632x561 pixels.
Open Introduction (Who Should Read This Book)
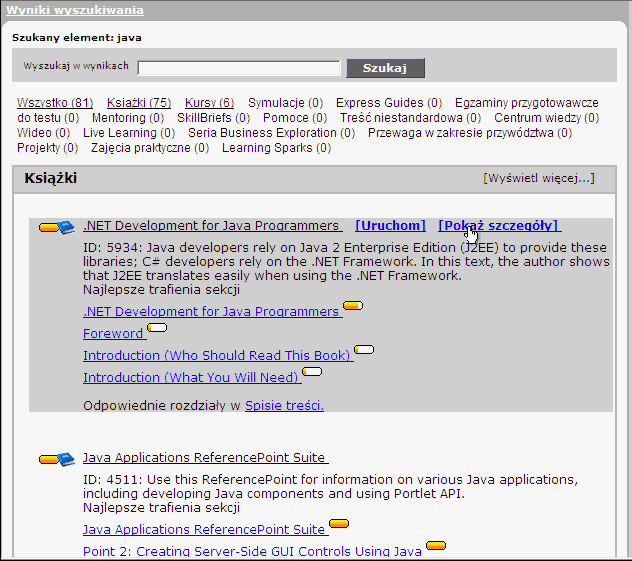pyautogui.click(x=218, y=355)
